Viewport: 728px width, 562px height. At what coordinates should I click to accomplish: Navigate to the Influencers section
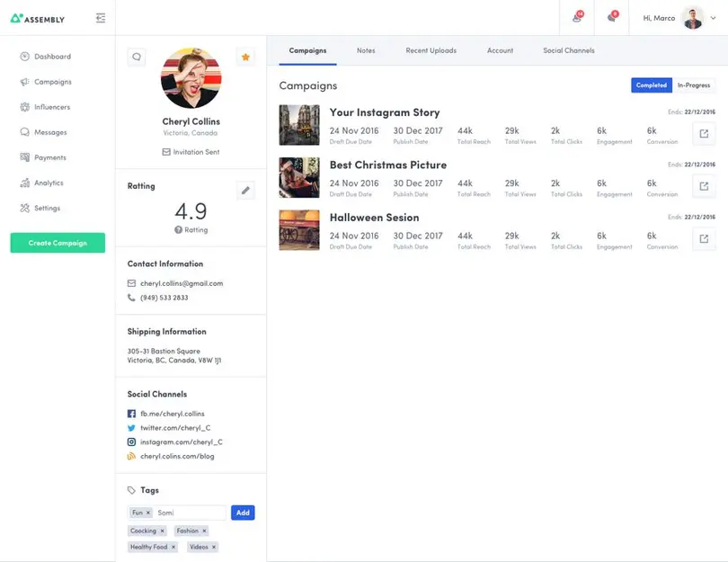click(50, 107)
